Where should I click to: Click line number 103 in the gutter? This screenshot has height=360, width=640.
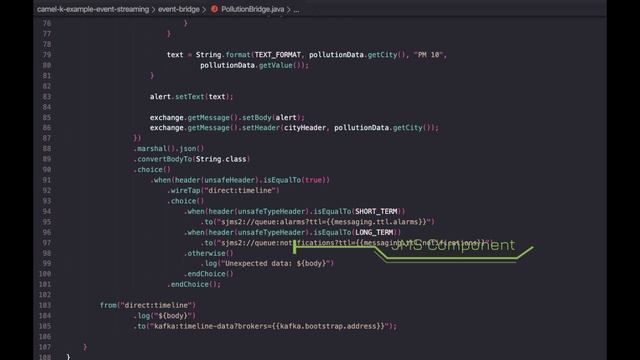[x=45, y=305]
